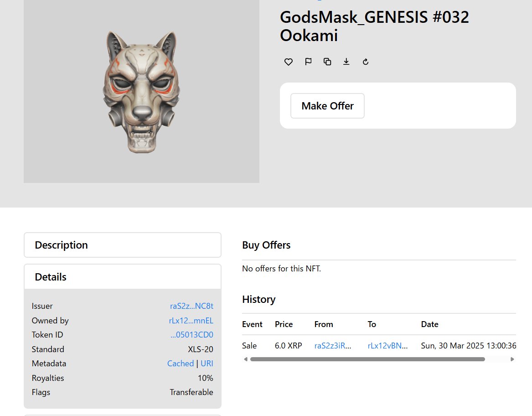
Task: Select the 6.0 XRP price cell
Action: coord(289,346)
